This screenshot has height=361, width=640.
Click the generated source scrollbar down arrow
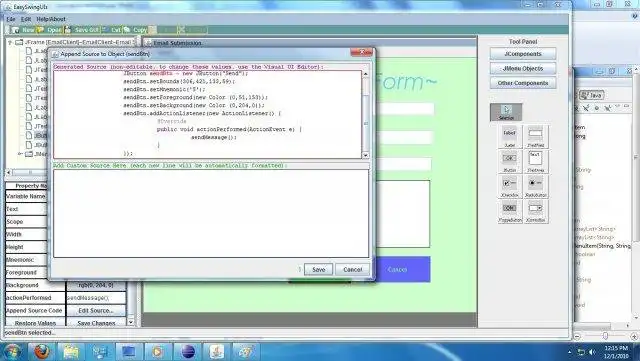pos(365,155)
